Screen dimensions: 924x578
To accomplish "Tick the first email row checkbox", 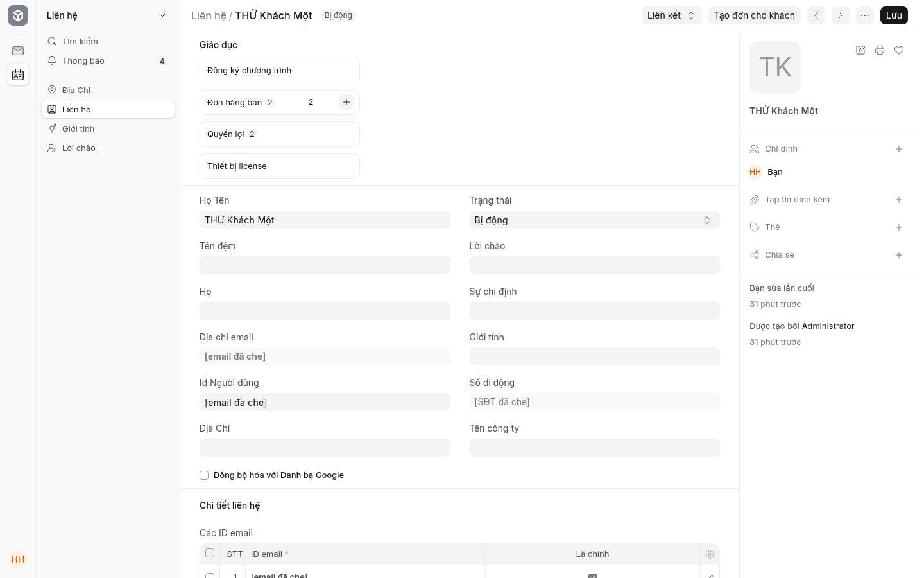I will (x=210, y=575).
